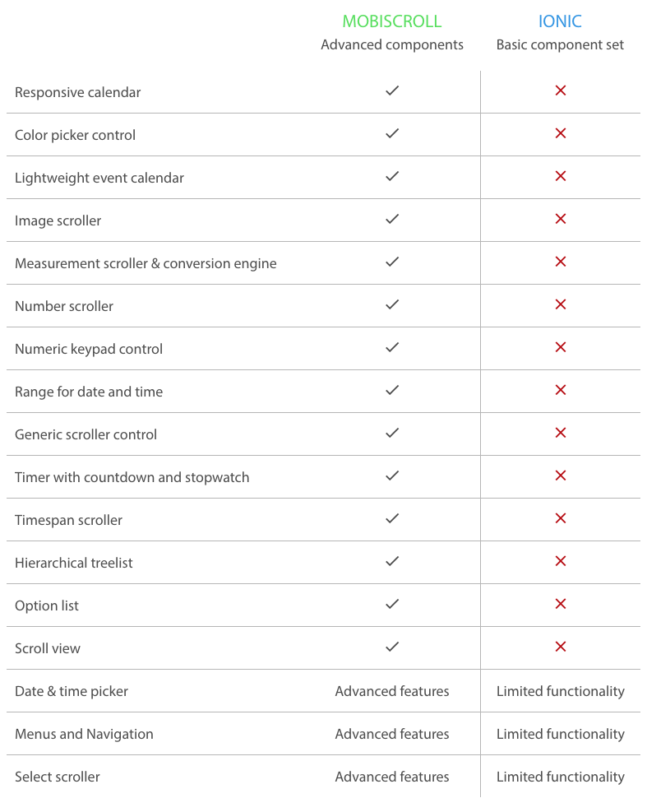Click the Ionic red X for Range for date and time
This screenshot has width=647, height=812.
click(561, 390)
